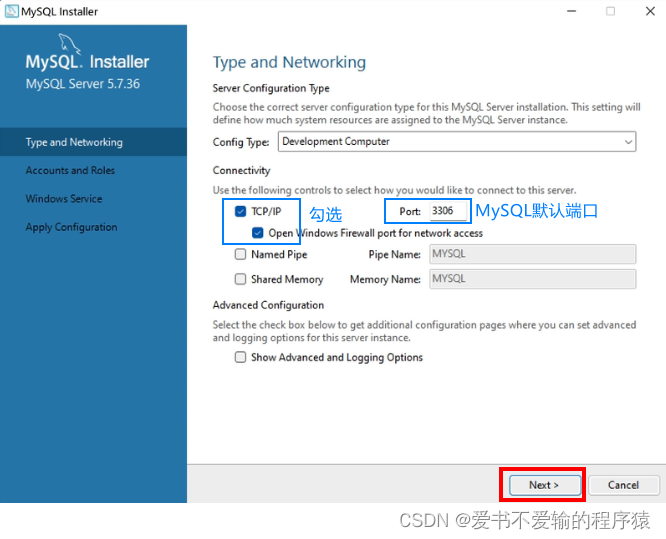
Task: Enable the Named Pipe checkbox
Action: coord(240,254)
